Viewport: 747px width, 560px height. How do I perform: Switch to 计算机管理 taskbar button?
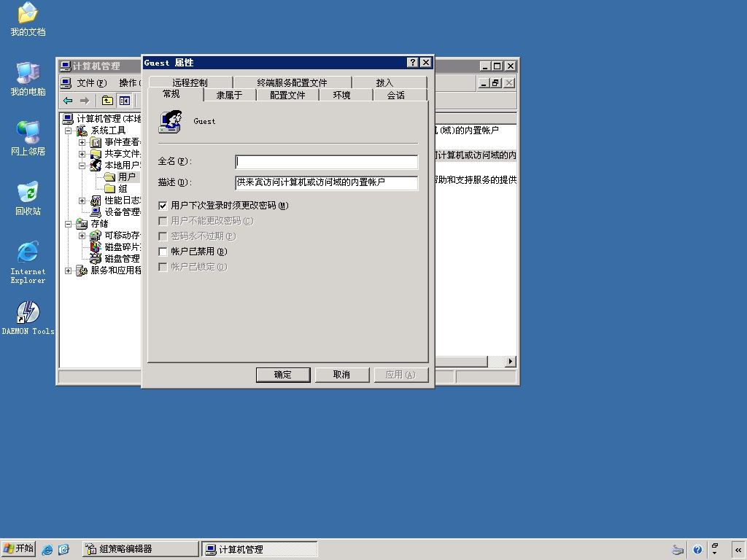260,549
